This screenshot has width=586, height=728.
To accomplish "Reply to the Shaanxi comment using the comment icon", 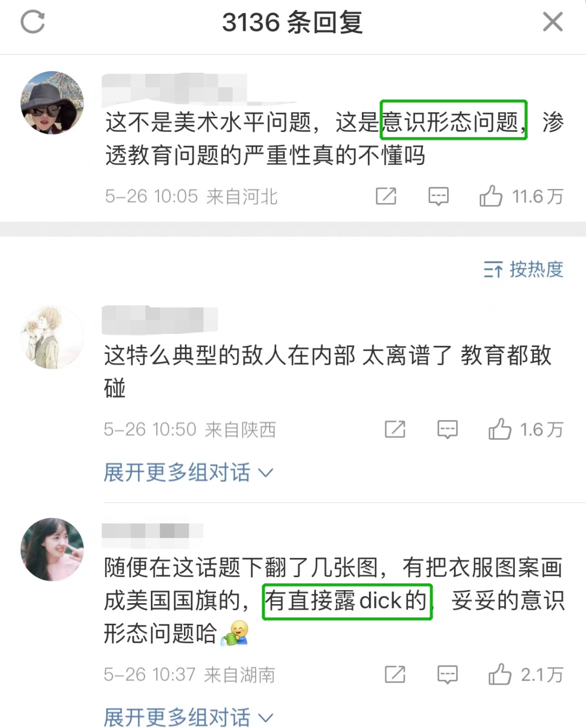I will coord(448,429).
